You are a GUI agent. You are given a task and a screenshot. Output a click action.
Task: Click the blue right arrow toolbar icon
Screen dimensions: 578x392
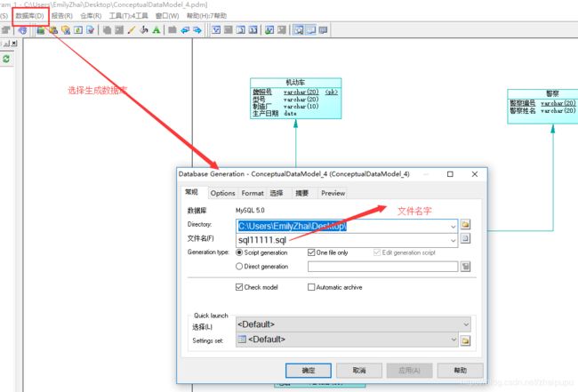(x=197, y=30)
